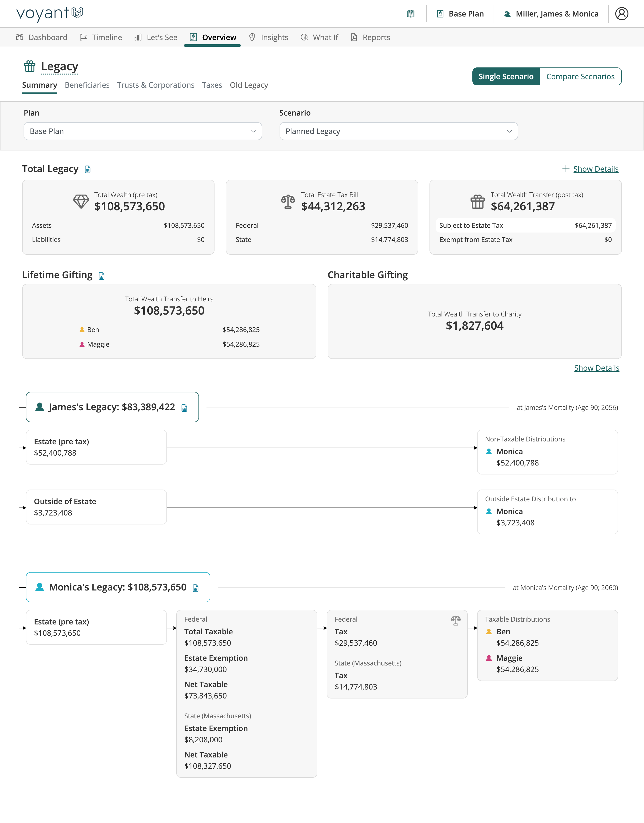Click the Voyant logo
Viewport: 644px width, 823px height.
pyautogui.click(x=50, y=13)
